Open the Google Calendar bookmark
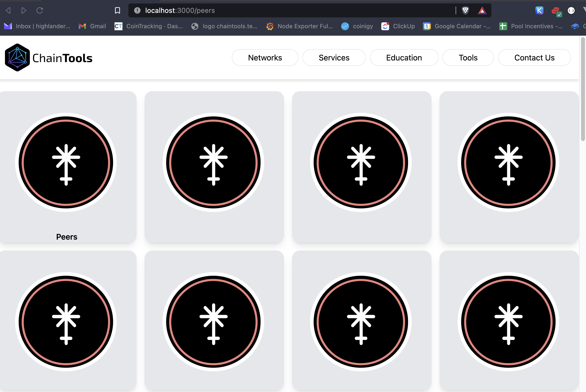586x392 pixels. tap(457, 26)
